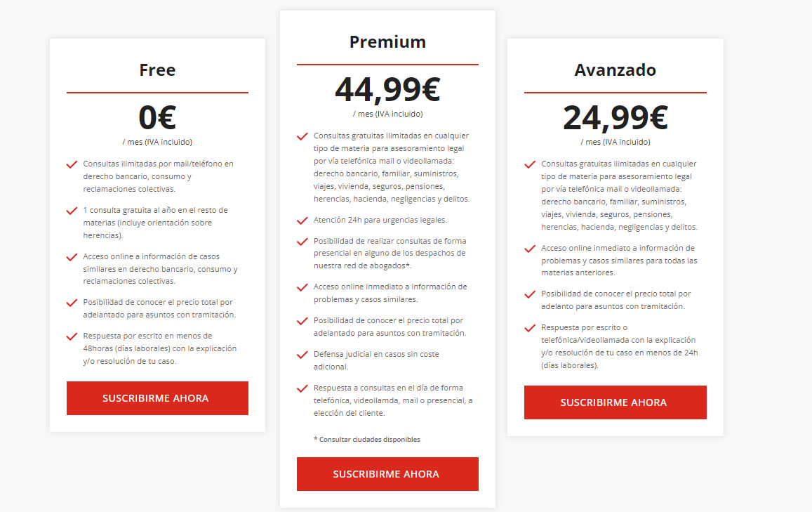Click the 24,99€ price
This screenshot has height=512, width=812.
(x=615, y=117)
